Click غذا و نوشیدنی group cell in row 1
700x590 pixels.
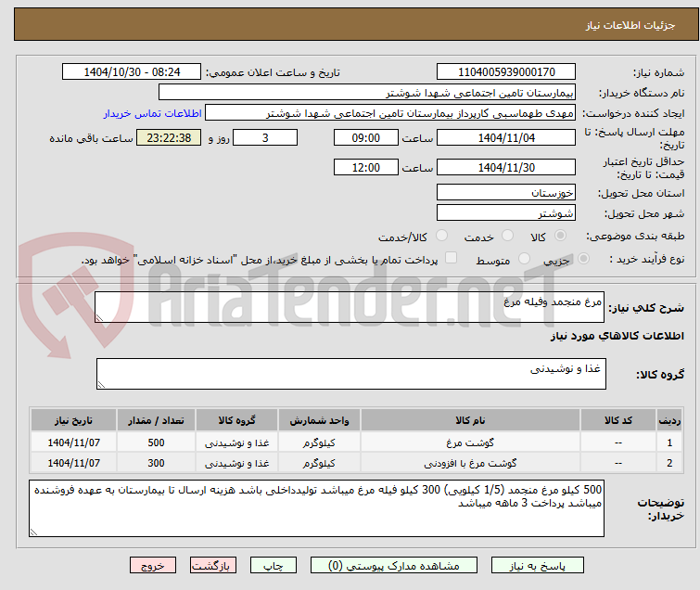pos(236,442)
